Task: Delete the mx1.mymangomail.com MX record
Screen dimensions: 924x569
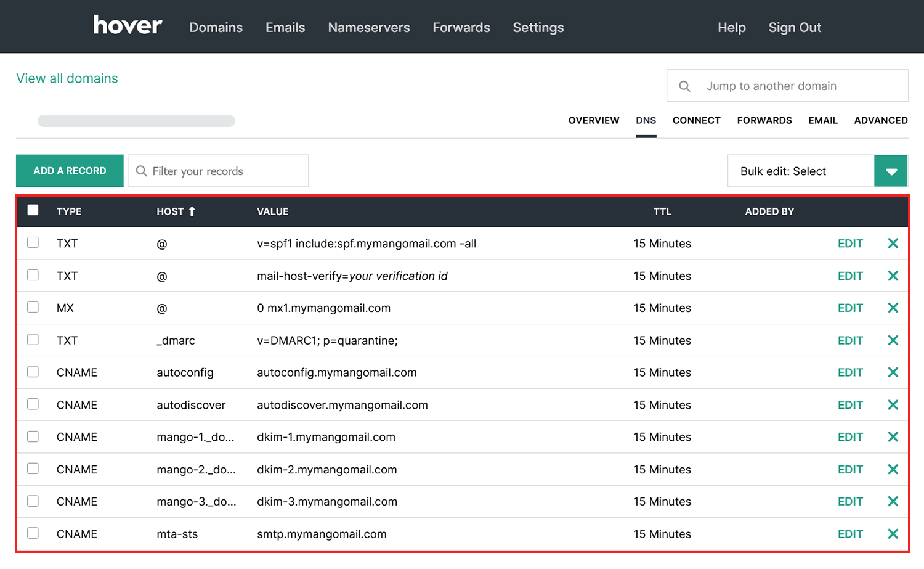Action: coord(893,308)
